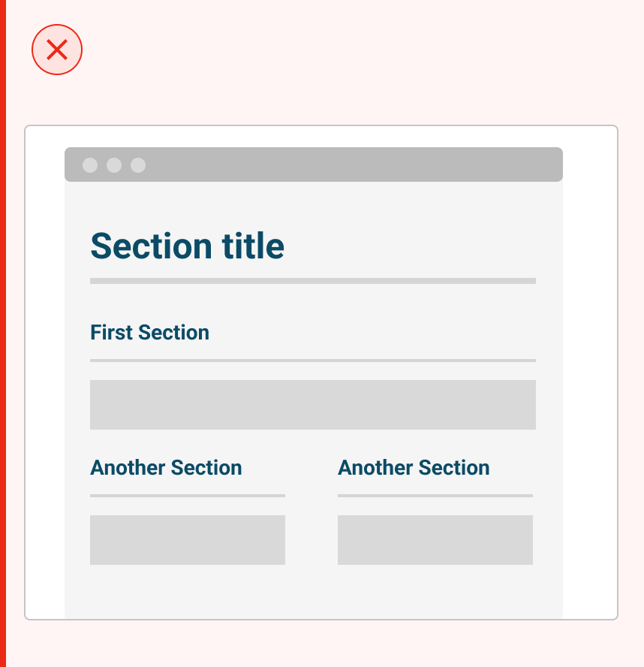The height and width of the screenshot is (667, 644).
Task: Select the right "Another Section" heading
Action: click(414, 468)
